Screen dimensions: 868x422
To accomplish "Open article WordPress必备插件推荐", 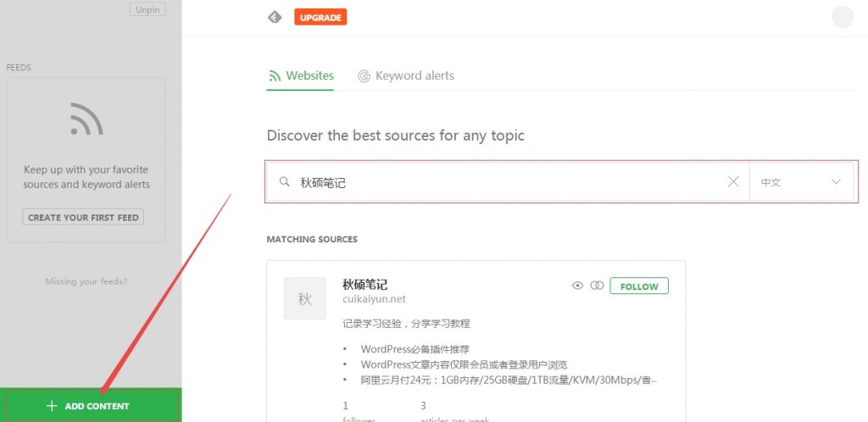I will click(415, 349).
